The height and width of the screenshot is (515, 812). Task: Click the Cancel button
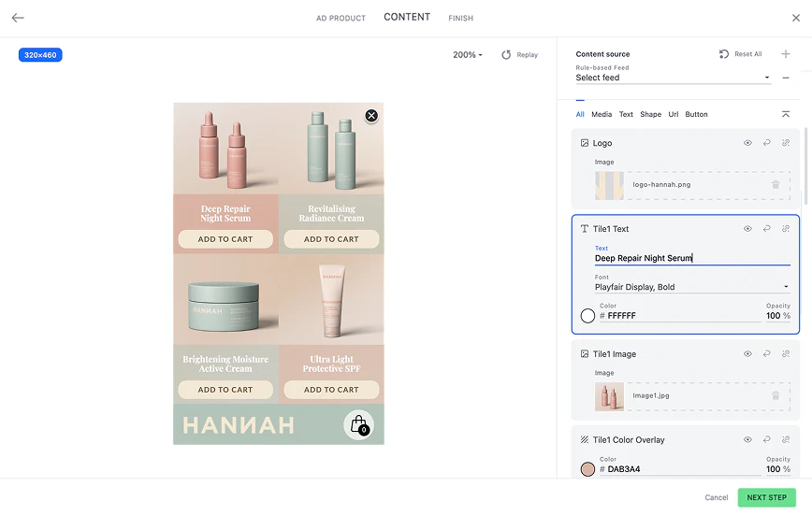717,497
